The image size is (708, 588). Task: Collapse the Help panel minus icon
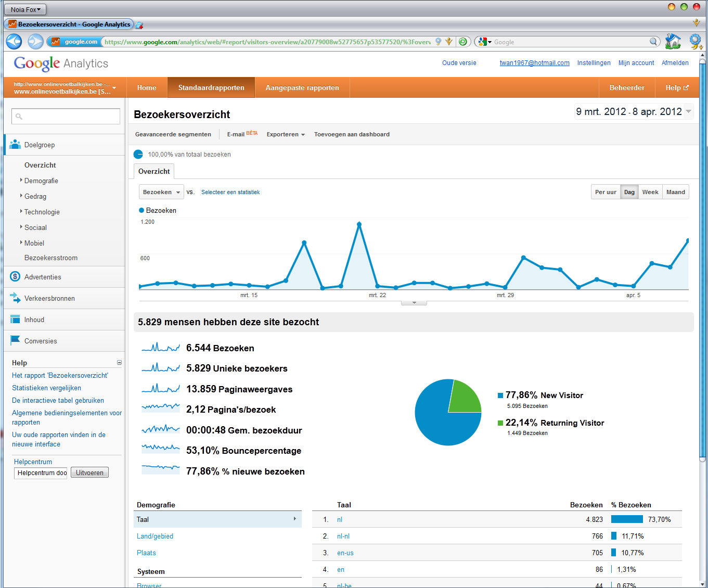[119, 363]
